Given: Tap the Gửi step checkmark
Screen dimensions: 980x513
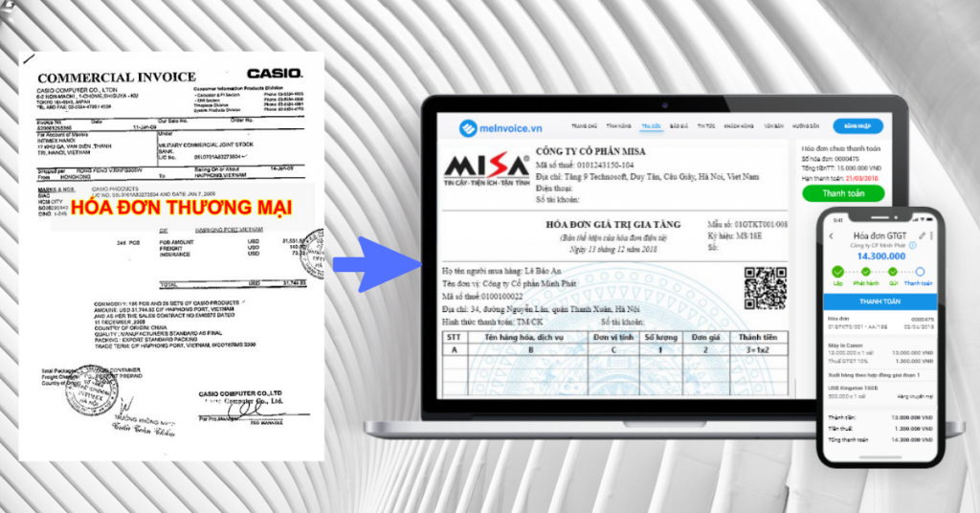Looking at the screenshot, I should (x=893, y=272).
